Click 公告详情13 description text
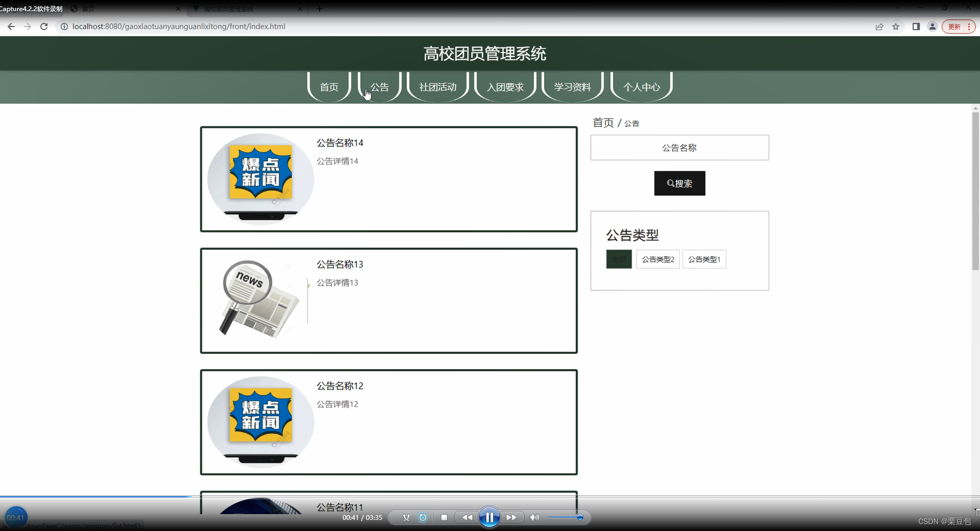This screenshot has height=531, width=980. tap(337, 283)
